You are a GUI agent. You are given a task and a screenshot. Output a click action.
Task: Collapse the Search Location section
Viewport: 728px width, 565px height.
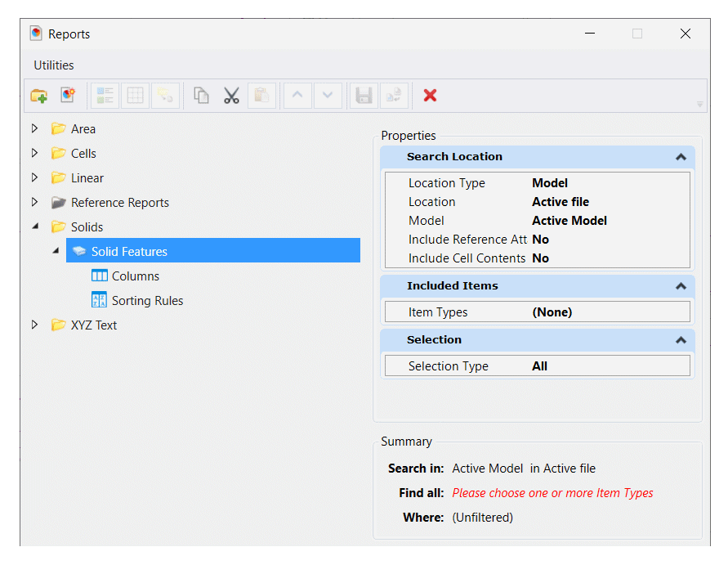point(681,157)
